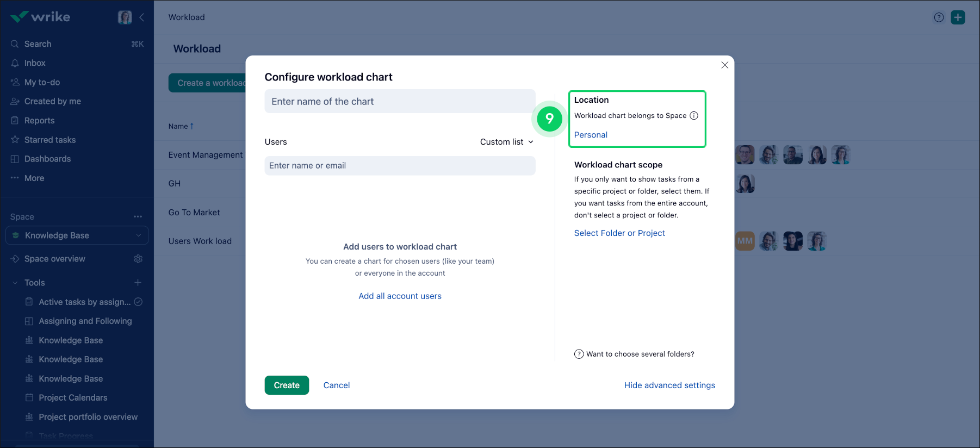Open the Custom list dropdown

(x=507, y=142)
